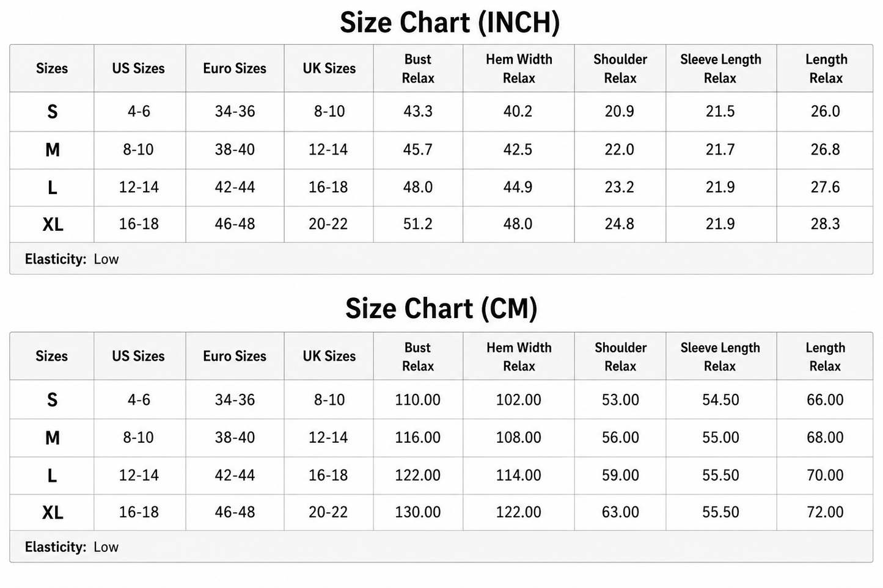The width and height of the screenshot is (883, 588).
Task: Click hem width value 44.9
Action: (518, 187)
